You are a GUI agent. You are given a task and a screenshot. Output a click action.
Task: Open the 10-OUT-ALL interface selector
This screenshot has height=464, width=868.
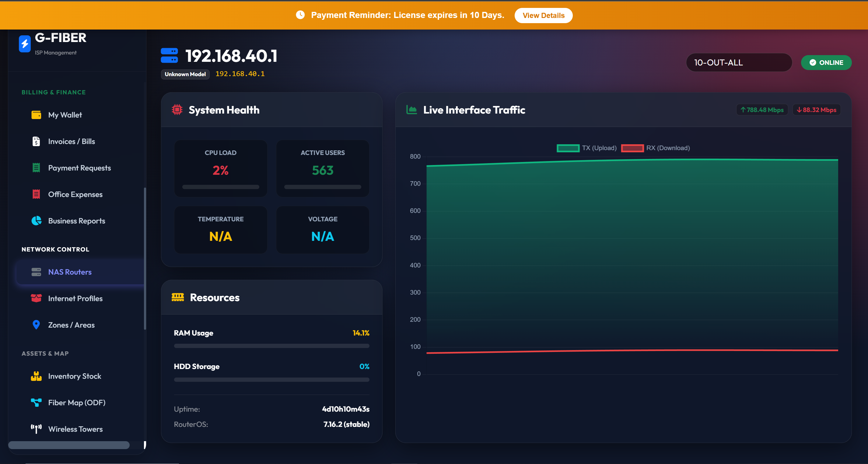coord(739,63)
